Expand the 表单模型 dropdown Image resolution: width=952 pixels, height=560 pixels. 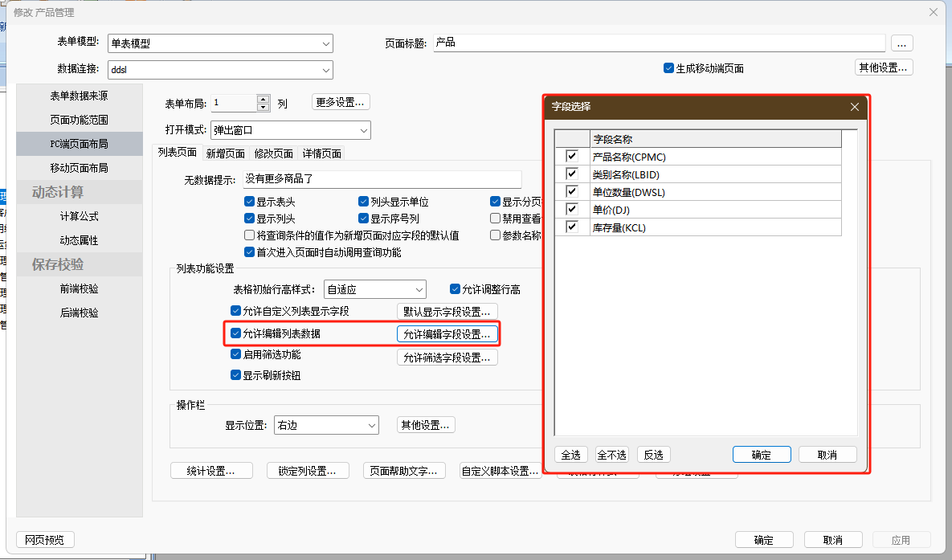325,43
